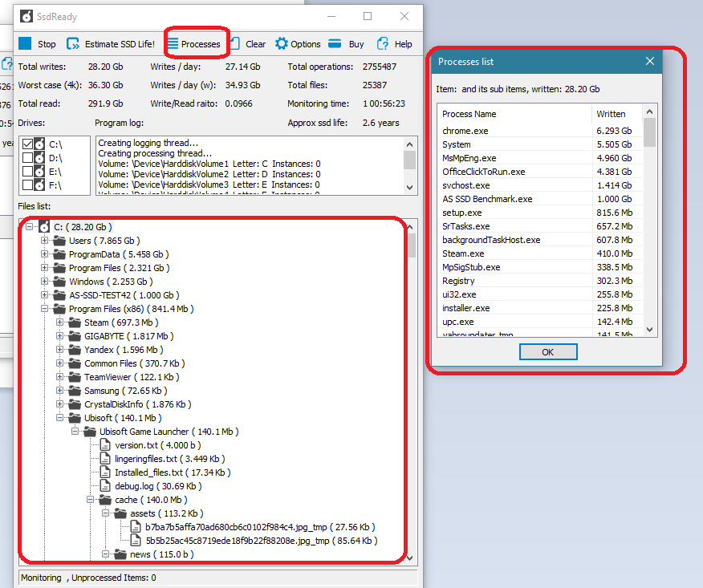Collapse the Ubisoft folder node

59,418
